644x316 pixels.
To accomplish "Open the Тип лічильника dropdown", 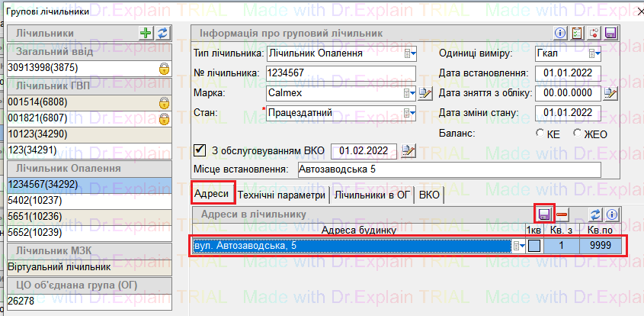I will point(411,53).
